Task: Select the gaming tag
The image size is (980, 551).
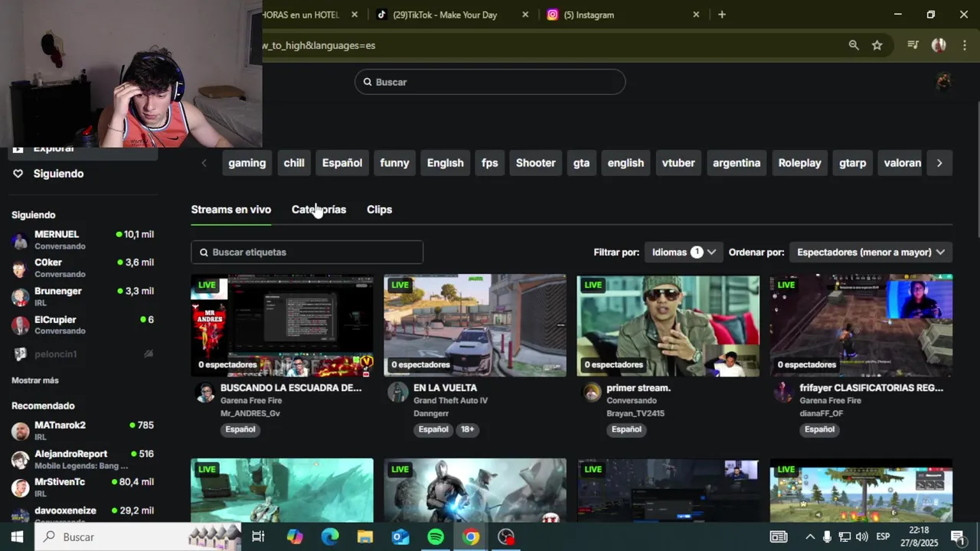Action: (247, 163)
